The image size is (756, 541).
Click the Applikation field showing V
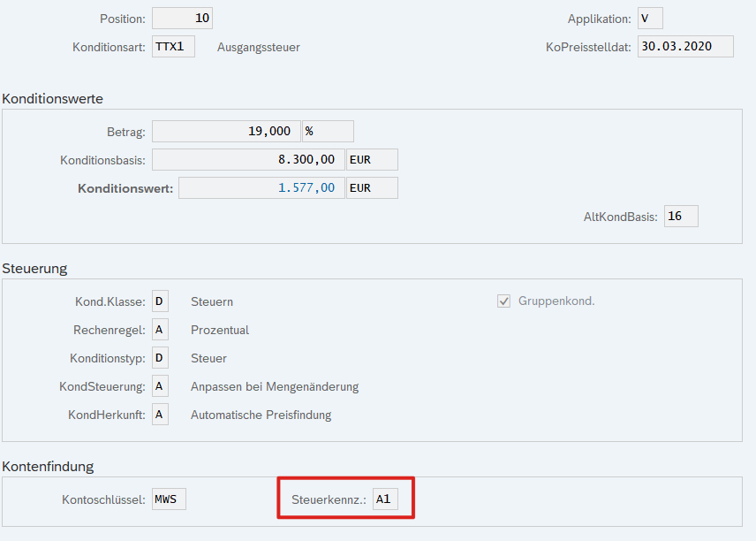[650, 19]
